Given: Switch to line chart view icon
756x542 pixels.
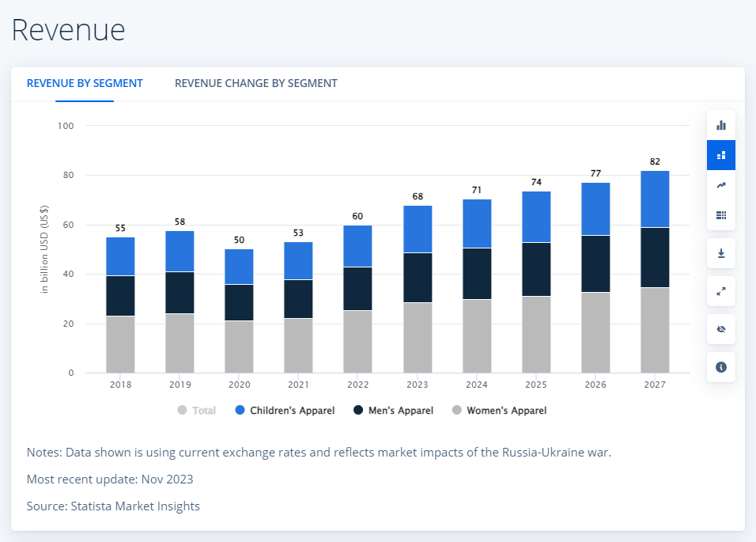Looking at the screenshot, I should point(720,185).
